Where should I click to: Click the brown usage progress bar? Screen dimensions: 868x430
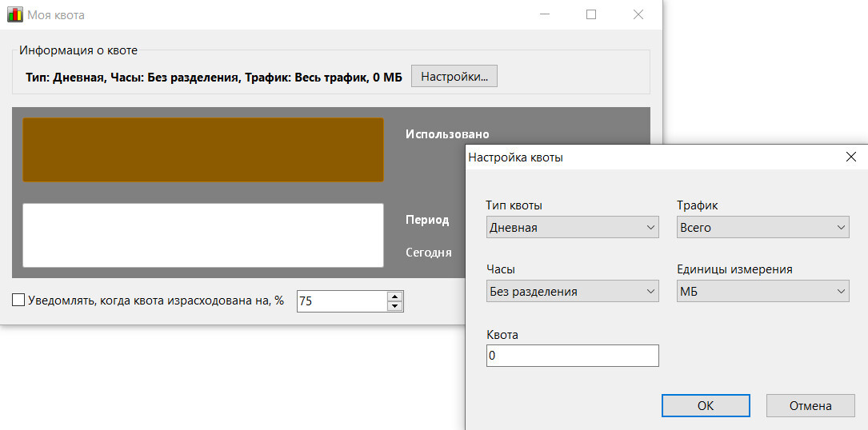click(x=203, y=149)
